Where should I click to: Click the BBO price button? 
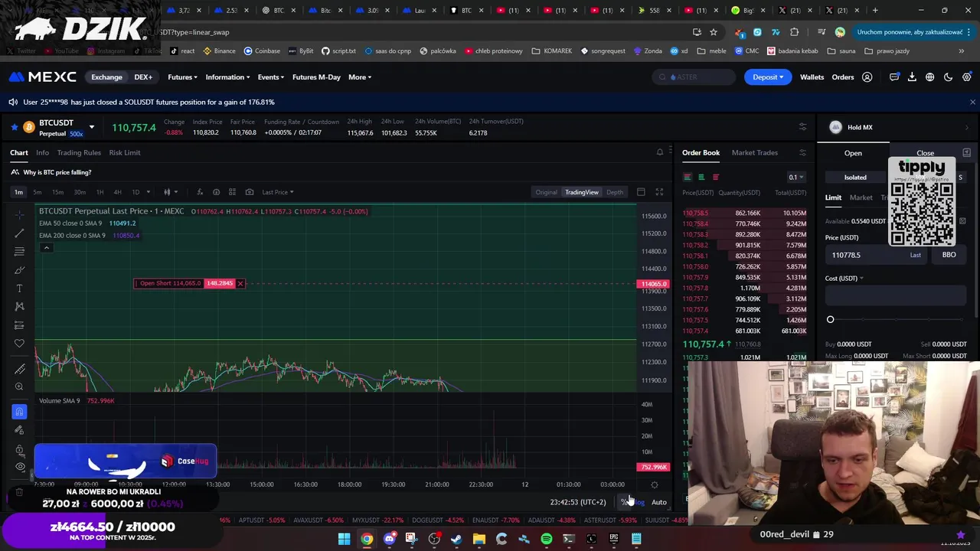click(x=949, y=255)
